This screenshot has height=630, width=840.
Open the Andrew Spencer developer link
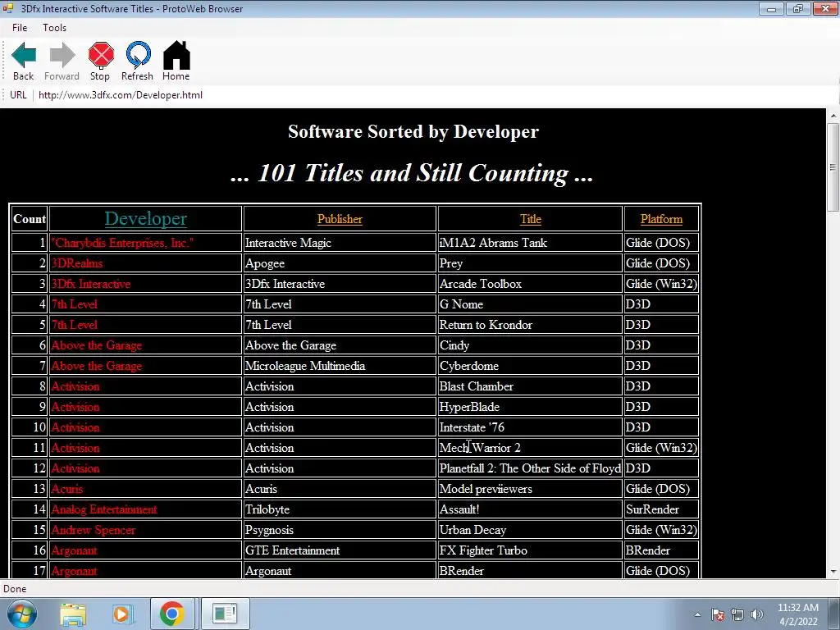94,530
